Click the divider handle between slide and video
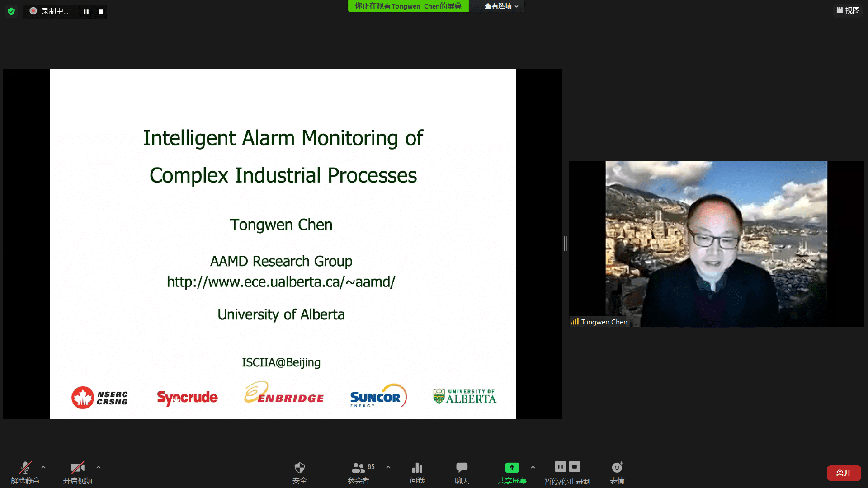The image size is (868, 488). click(x=566, y=244)
